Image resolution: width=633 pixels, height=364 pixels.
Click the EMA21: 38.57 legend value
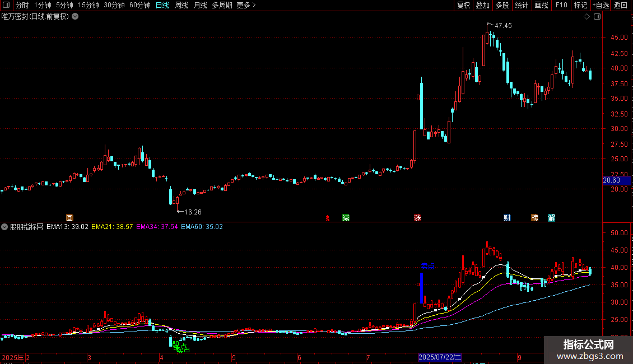tap(112, 227)
